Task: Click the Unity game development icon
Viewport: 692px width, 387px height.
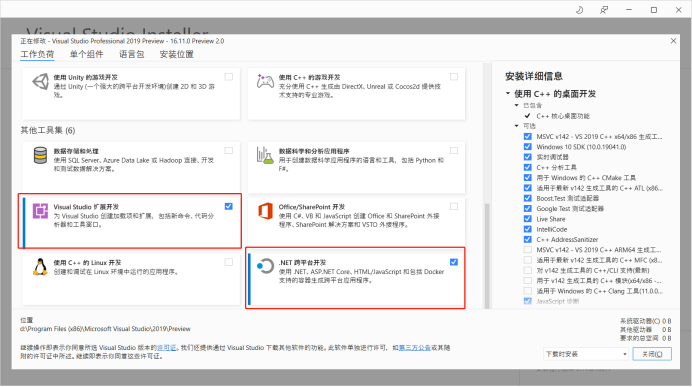Action: (x=41, y=82)
